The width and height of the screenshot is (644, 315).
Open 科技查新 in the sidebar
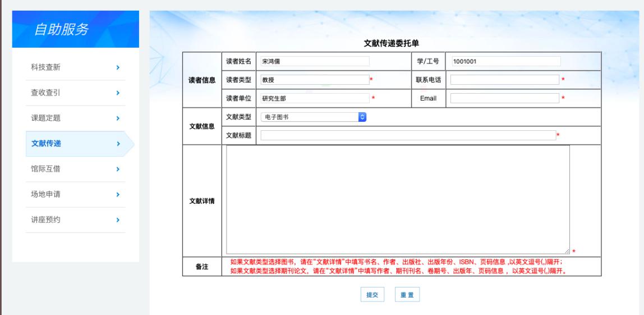[x=76, y=67]
